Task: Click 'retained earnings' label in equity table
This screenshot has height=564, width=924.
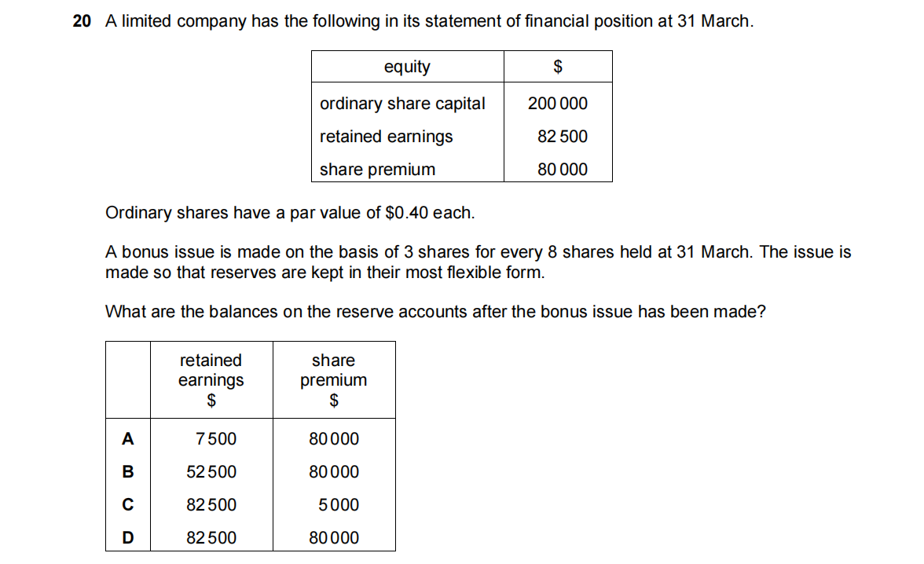Action: [386, 137]
